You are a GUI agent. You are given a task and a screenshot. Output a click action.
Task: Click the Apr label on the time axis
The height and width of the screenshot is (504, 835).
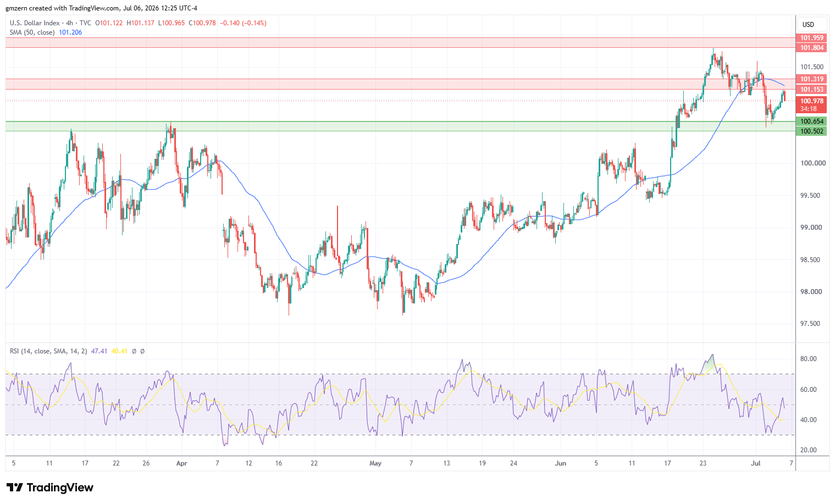[182, 463]
